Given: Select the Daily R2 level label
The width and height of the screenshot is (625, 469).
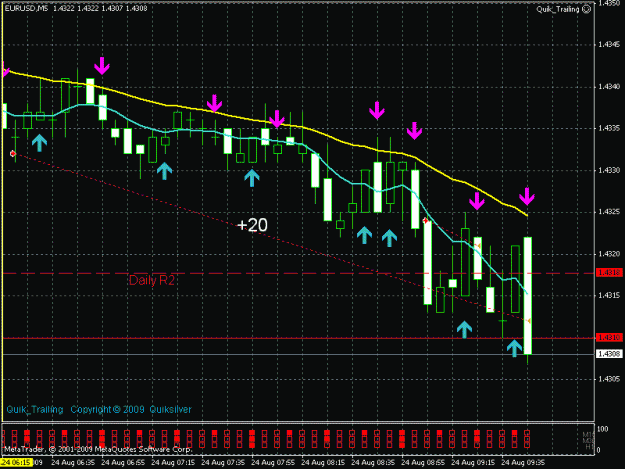Looking at the screenshot, I should tap(152, 280).
